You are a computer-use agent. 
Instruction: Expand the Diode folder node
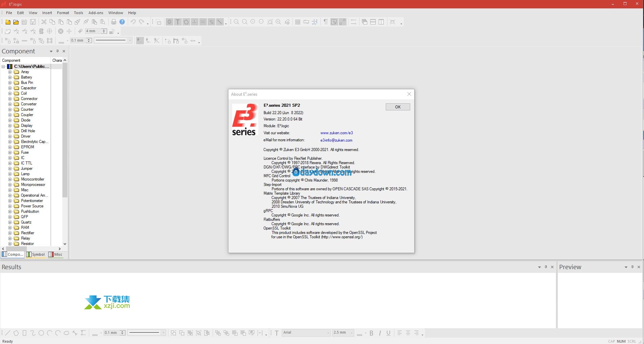[10, 120]
